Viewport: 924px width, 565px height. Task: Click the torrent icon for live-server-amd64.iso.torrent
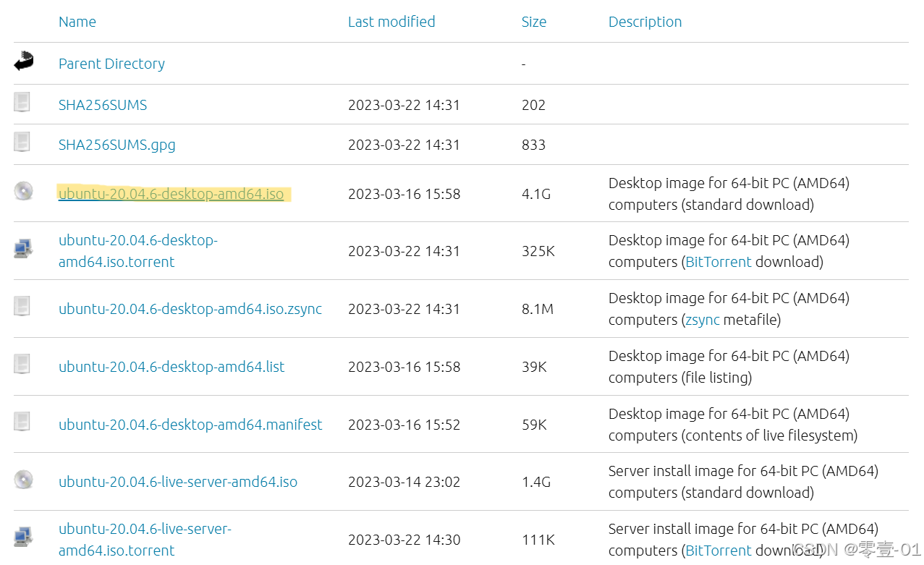[x=23, y=538]
